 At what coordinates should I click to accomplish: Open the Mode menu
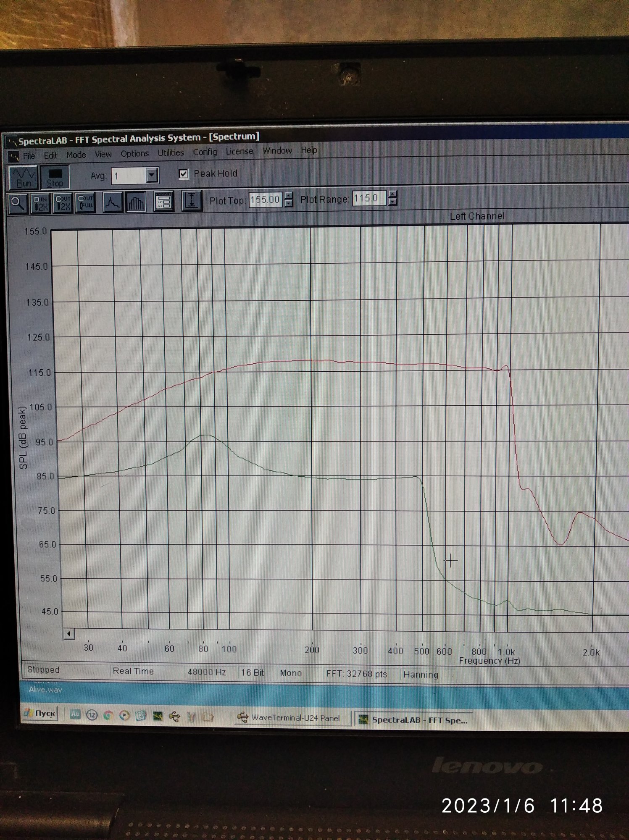coord(76,155)
